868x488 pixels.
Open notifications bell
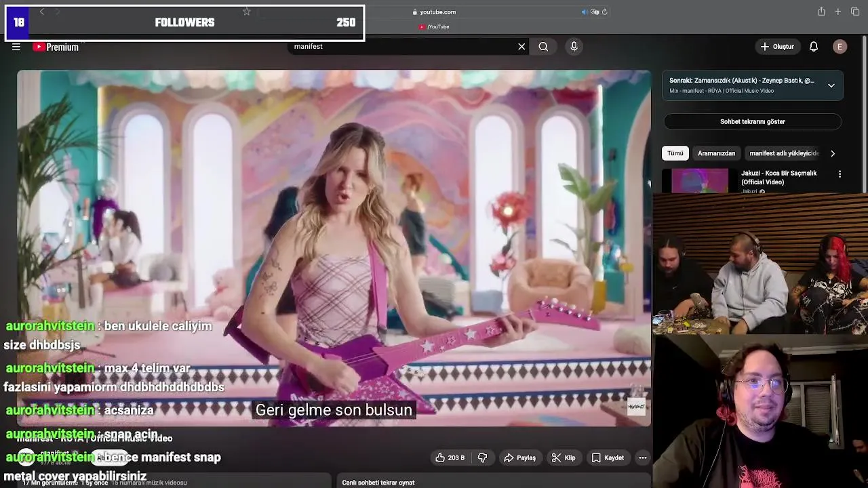tap(814, 47)
